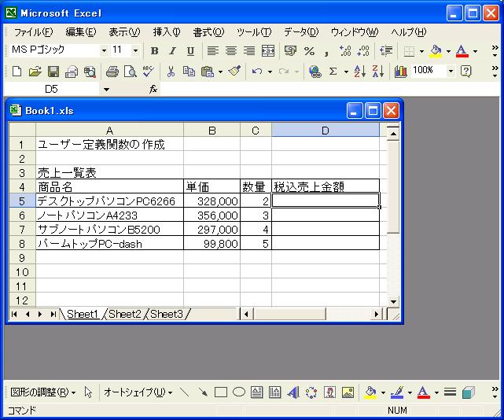Decrease indent
The image size is (504, 420).
(385, 51)
